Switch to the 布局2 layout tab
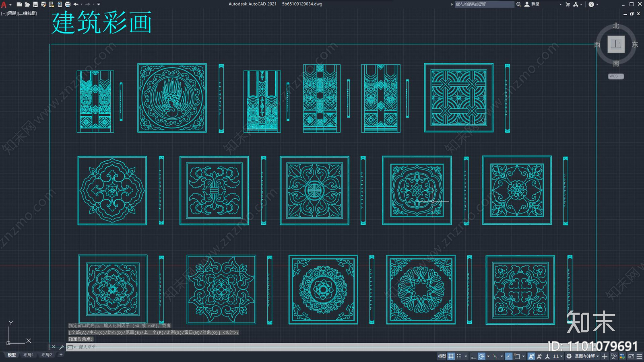 coord(47,355)
